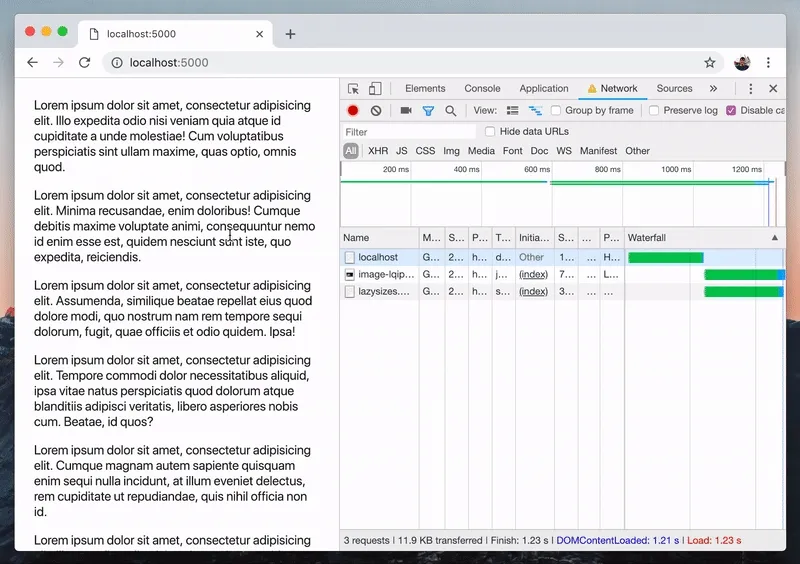Filter requests by XHR type
Image resolution: width=800 pixels, height=564 pixels.
(x=378, y=151)
